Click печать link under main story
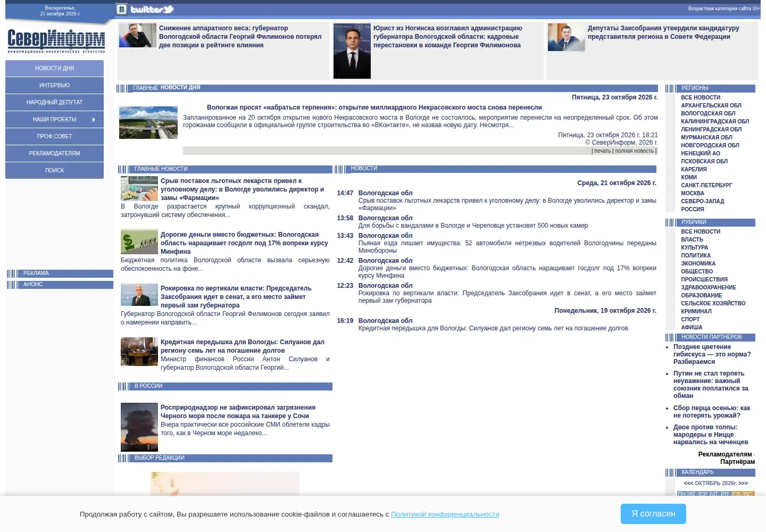This screenshot has width=766, height=532. (x=602, y=151)
